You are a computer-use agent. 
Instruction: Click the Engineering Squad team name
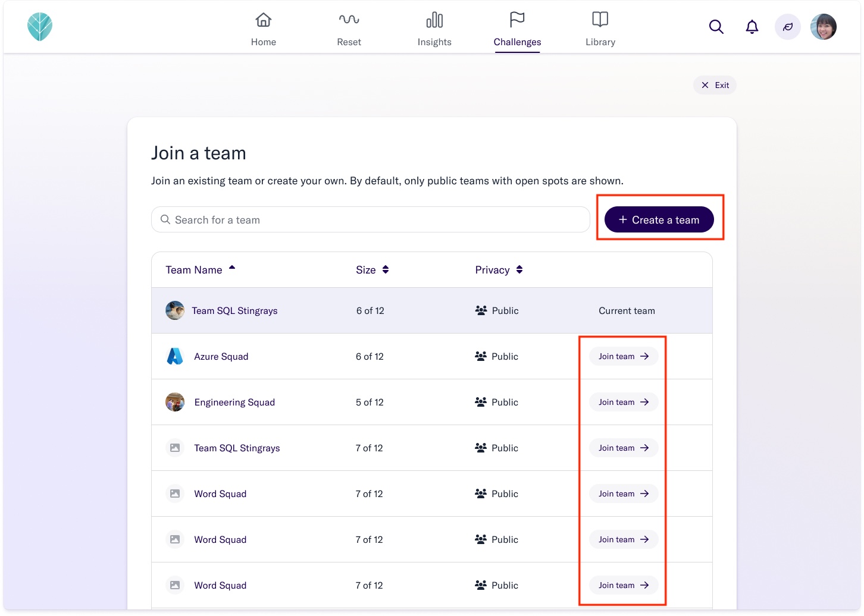pos(234,402)
